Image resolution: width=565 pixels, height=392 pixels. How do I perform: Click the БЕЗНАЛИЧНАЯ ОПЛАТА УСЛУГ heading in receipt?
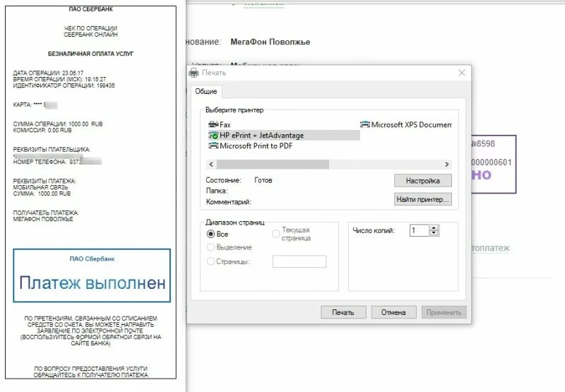[x=91, y=54]
